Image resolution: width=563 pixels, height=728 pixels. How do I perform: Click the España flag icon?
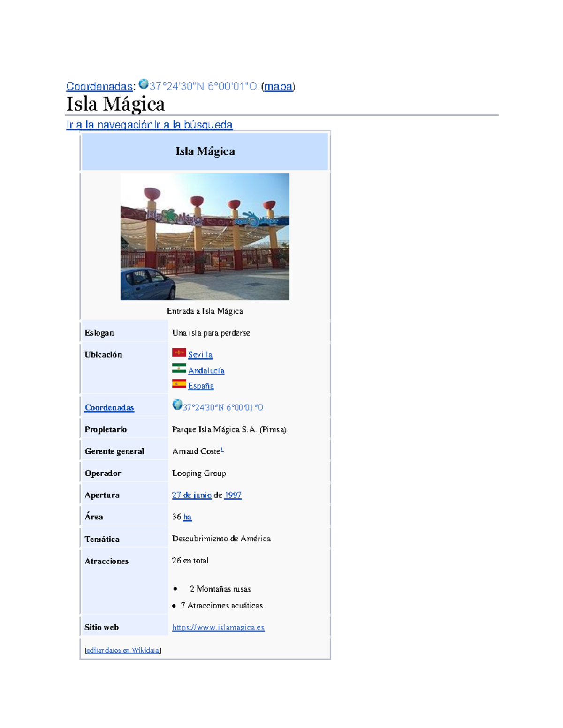[179, 383]
